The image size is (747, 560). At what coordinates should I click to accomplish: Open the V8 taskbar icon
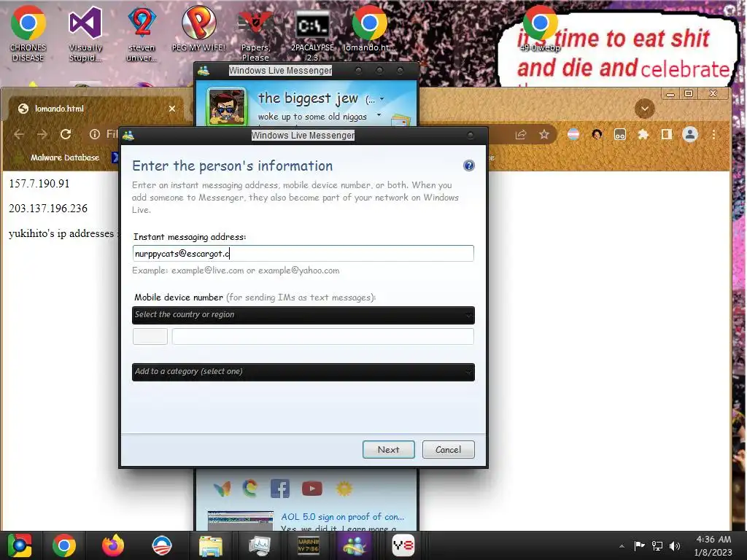pyautogui.click(x=403, y=545)
